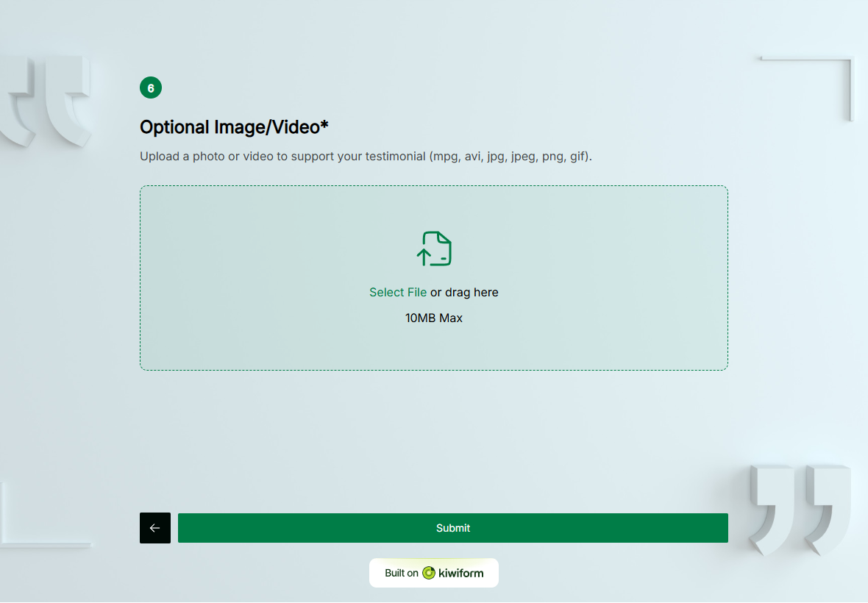This screenshot has height=603, width=868.
Task: Click the Optional Image/Video* heading
Action: [x=234, y=126]
